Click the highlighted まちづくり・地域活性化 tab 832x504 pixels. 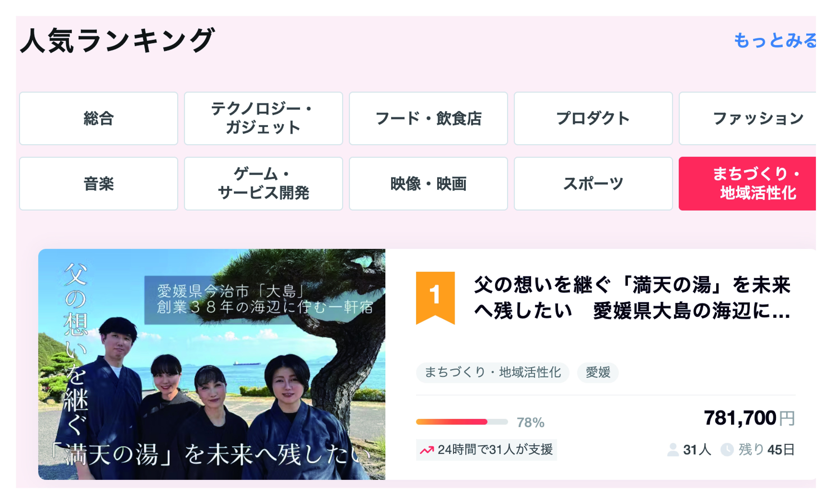click(x=747, y=184)
